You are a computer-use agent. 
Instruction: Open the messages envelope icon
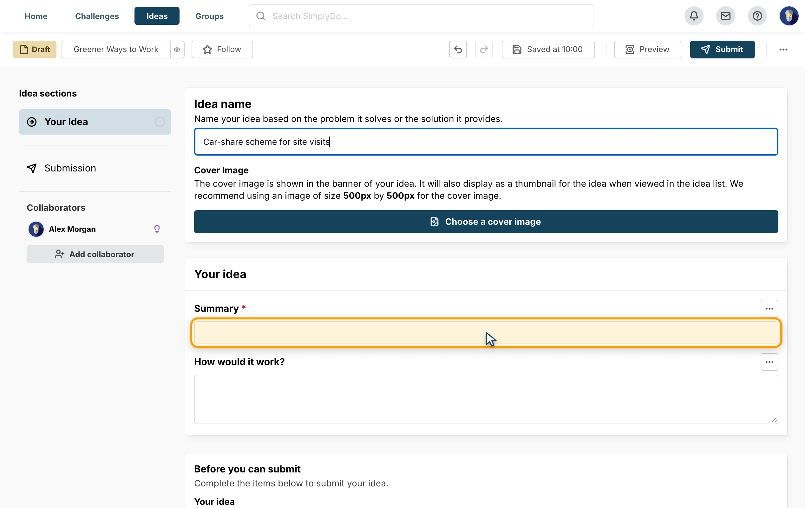(725, 16)
